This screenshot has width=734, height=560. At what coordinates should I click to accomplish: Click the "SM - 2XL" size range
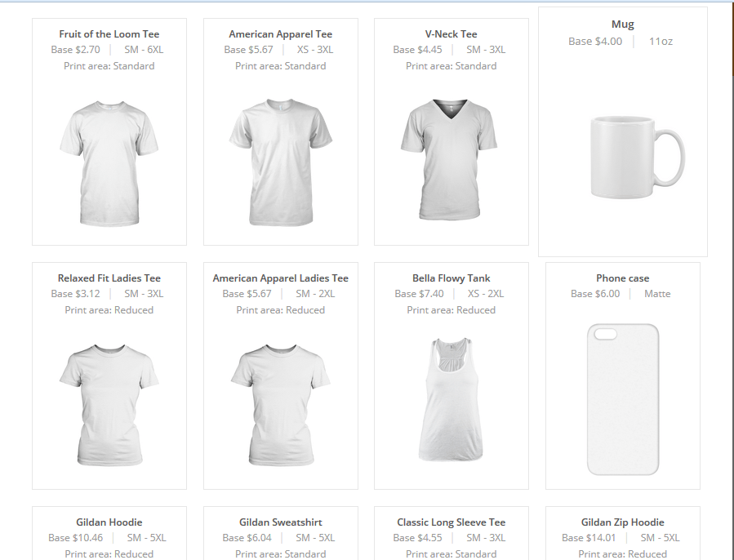coord(315,294)
